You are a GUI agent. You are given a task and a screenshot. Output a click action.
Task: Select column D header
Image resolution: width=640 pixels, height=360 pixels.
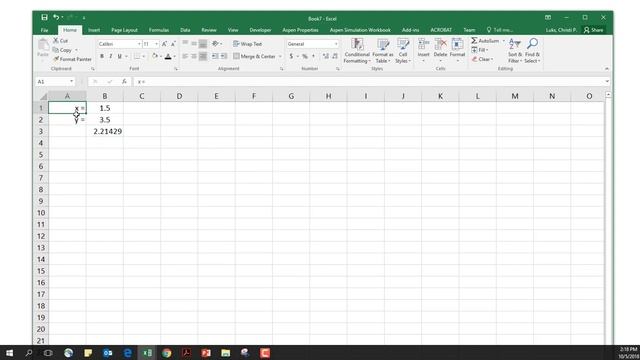coord(179,96)
